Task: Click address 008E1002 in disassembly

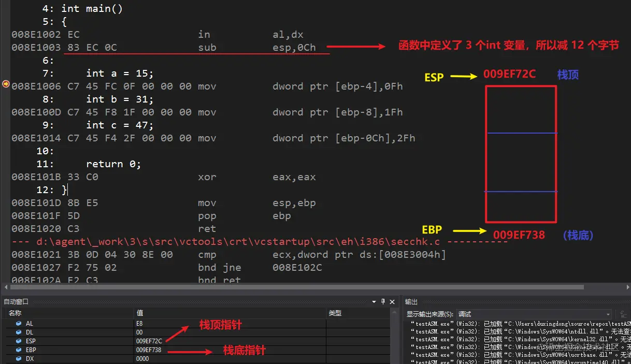Action: coord(36,35)
